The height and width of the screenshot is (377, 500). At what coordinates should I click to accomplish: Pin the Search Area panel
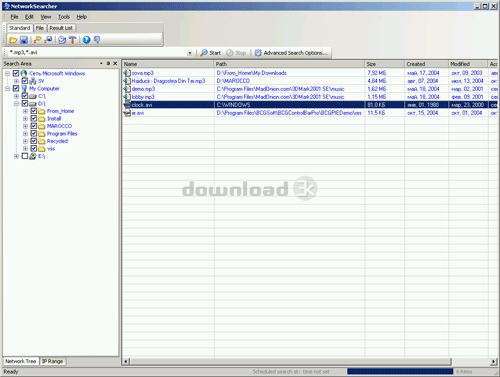pos(108,63)
